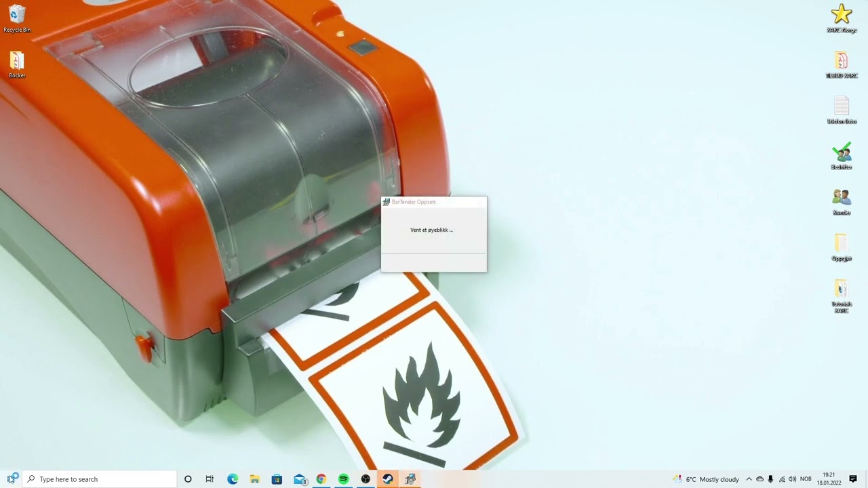Open File Explorer from the taskbar
Screen dimensions: 868x488
pos(255,479)
